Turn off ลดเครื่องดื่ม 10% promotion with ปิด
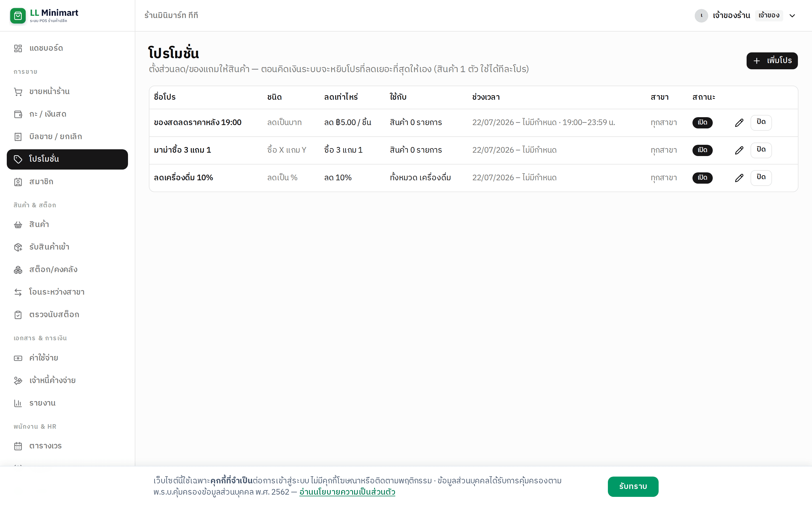The height and width of the screenshot is (507, 812). click(761, 177)
